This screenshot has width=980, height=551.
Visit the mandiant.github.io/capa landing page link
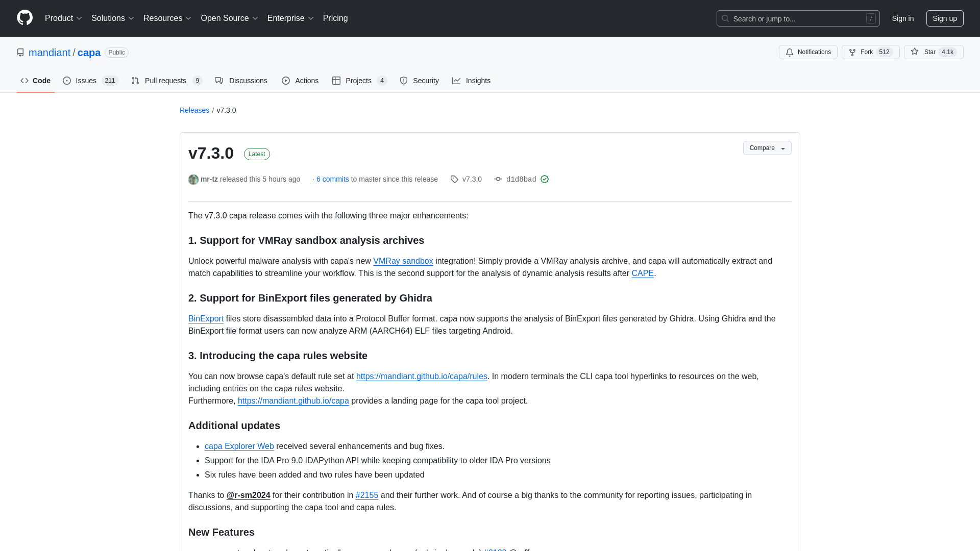(293, 400)
